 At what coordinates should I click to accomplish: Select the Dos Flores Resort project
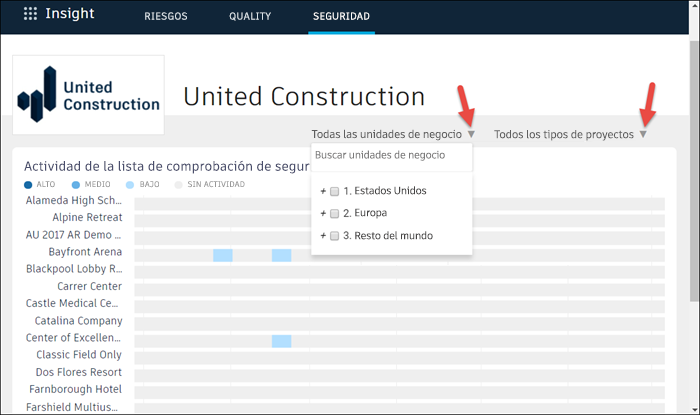79,372
